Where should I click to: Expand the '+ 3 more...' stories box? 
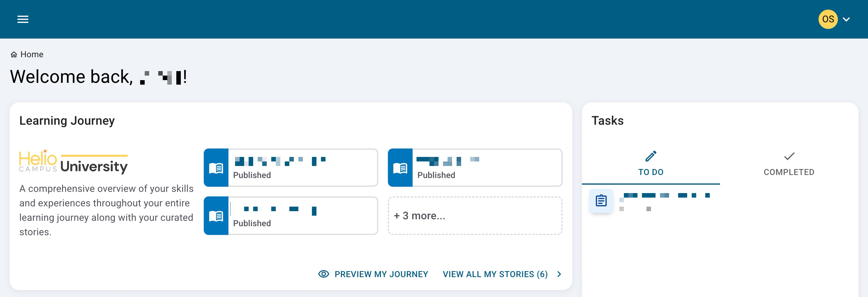(475, 216)
